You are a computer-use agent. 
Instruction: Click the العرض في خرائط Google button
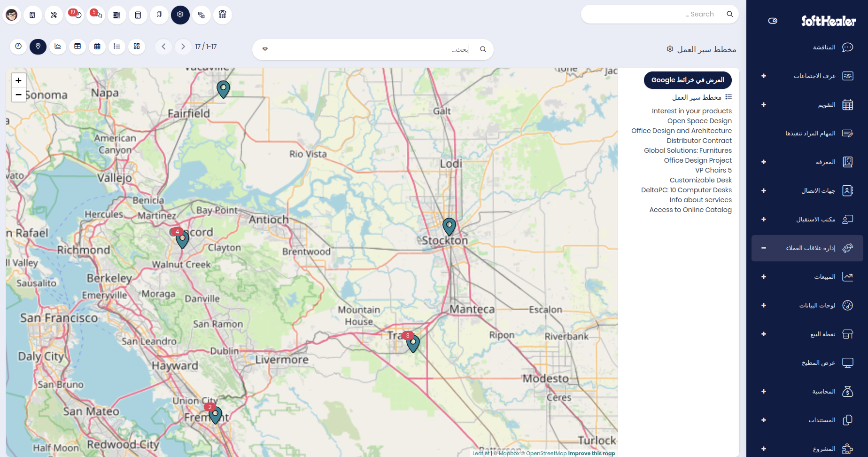[688, 80]
